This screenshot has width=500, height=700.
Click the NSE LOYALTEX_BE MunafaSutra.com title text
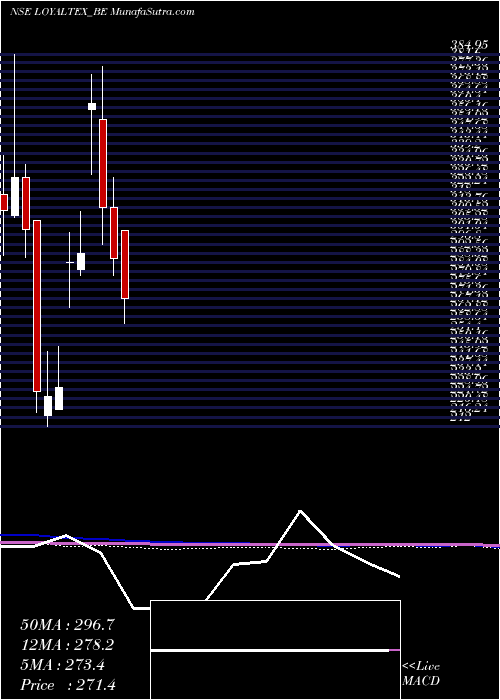point(102,12)
